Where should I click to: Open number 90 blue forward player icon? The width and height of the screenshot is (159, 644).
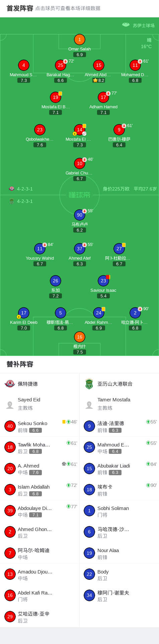(79, 215)
